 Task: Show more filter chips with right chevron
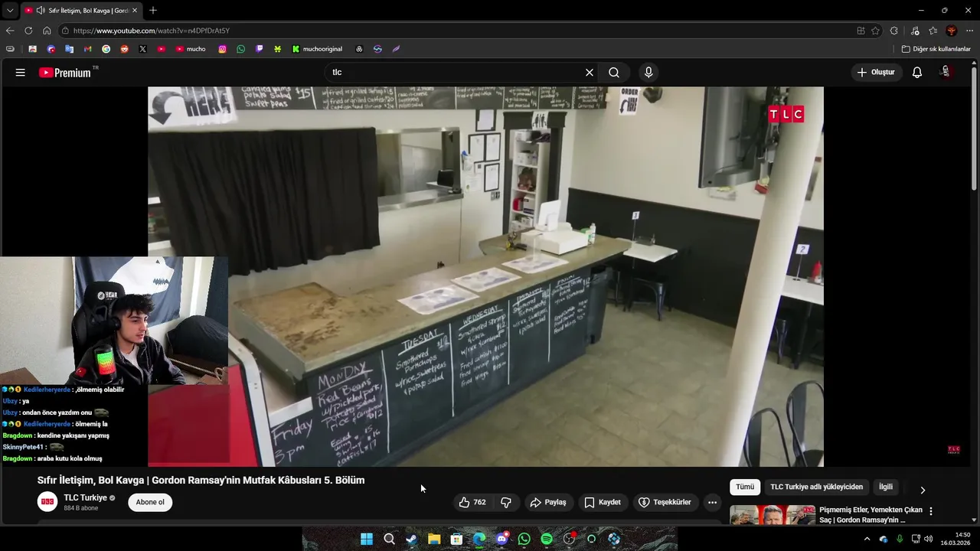[923, 490]
